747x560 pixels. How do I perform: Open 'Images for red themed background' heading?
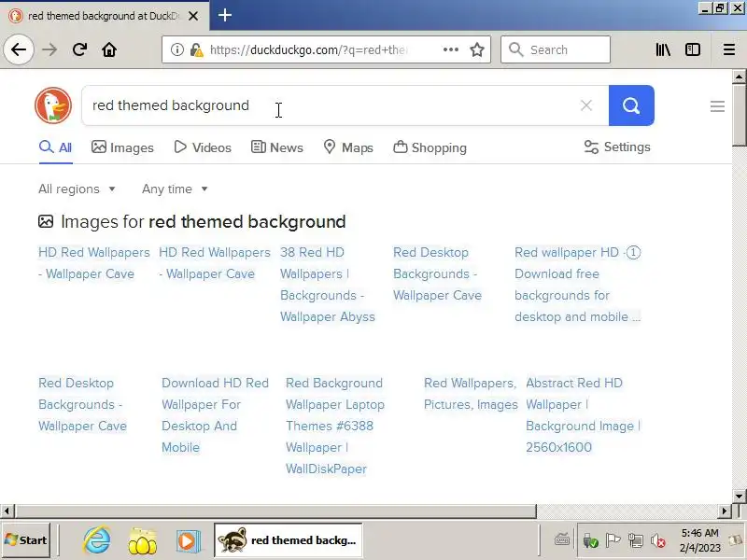tap(192, 222)
